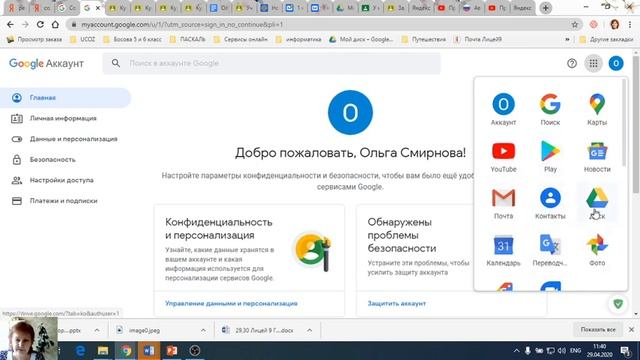This screenshot has width=640, height=360.
Task: Switch to Word in the taskbar
Action: tap(149, 351)
